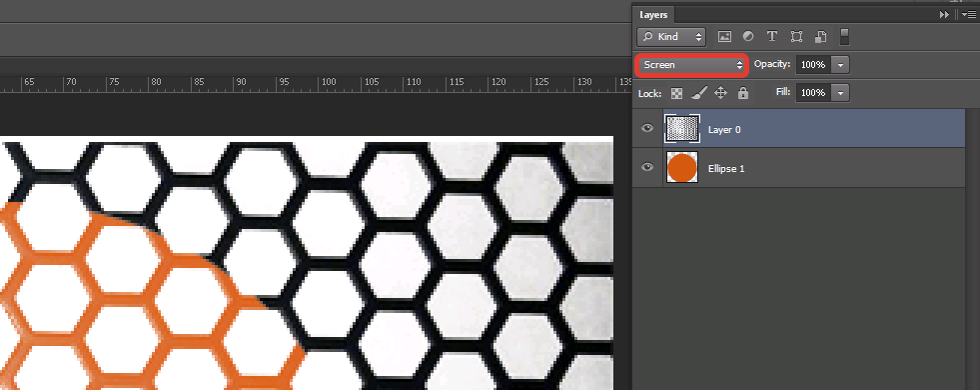The image size is (980, 390).
Task: Hide Layer 0 with its eye icon
Action: coord(647,128)
